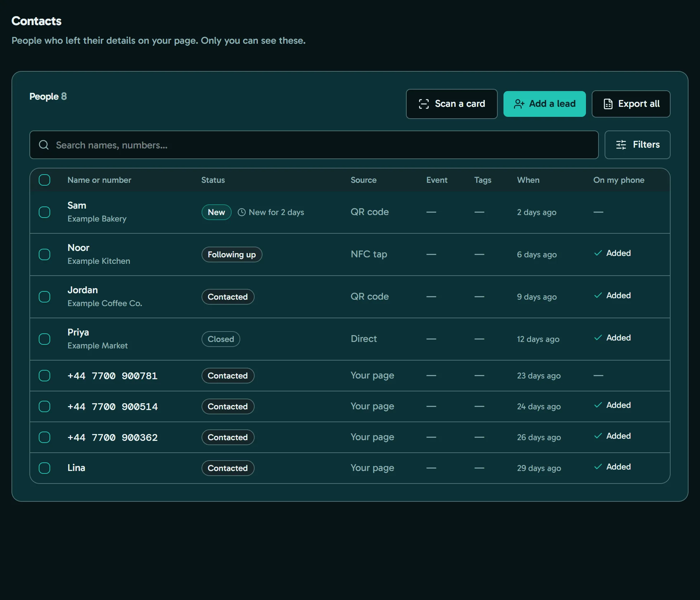Click Example Bakery under Sam
The height and width of the screenshot is (600, 700).
tap(97, 219)
